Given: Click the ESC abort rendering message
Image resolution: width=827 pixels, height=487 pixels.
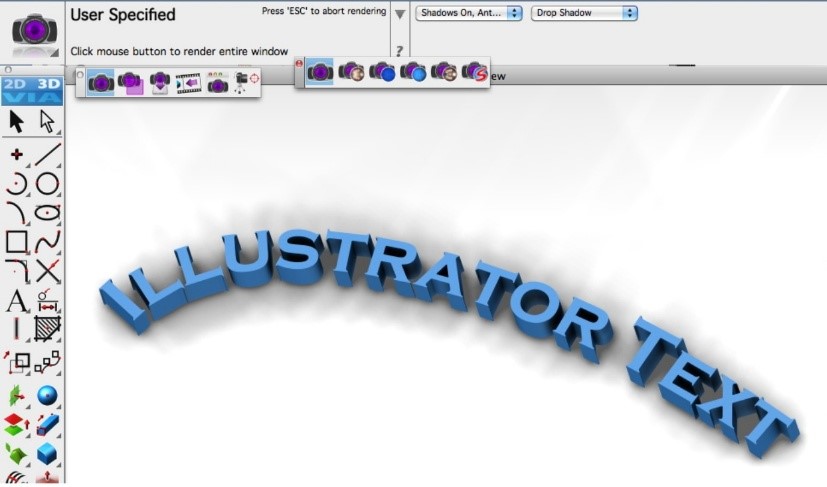Looking at the screenshot, I should coord(324,11).
